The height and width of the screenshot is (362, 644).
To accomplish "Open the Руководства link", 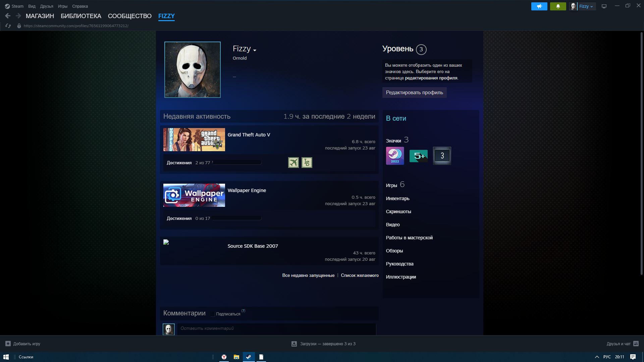I will click(399, 264).
